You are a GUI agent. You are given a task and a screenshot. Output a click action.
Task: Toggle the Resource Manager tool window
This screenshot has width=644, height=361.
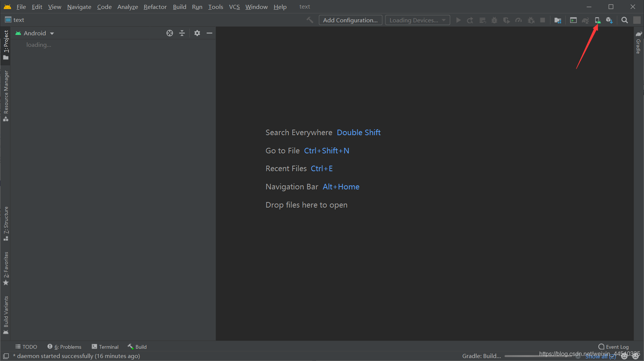point(6,96)
